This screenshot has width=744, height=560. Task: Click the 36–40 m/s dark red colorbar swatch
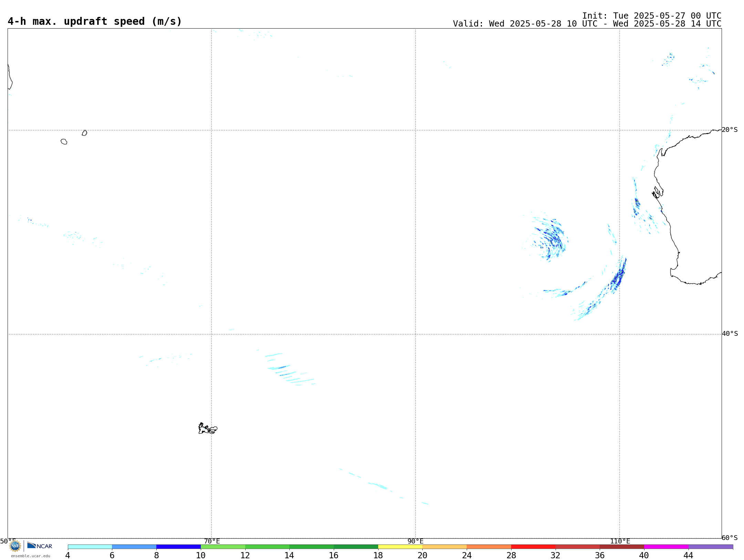coord(622,547)
